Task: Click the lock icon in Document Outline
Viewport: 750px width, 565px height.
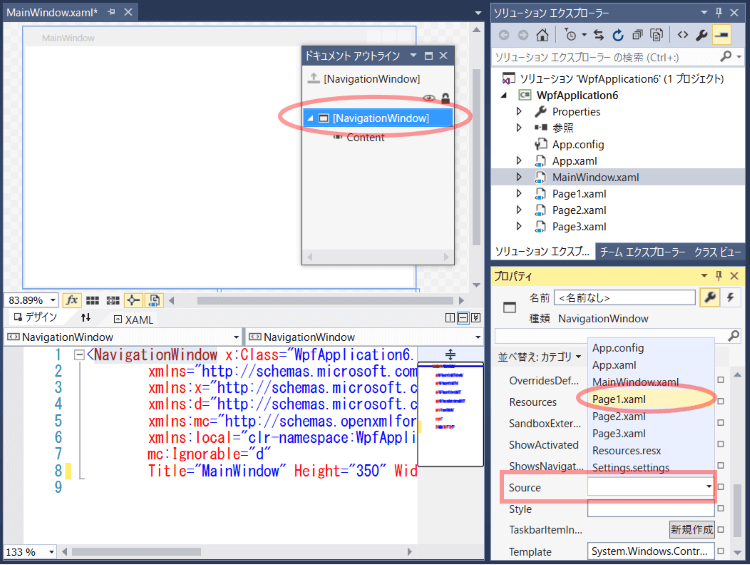Action: coord(445,98)
